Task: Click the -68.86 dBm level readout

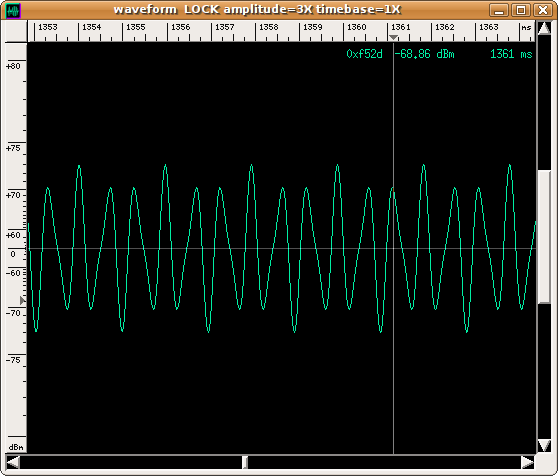Action: (x=425, y=54)
